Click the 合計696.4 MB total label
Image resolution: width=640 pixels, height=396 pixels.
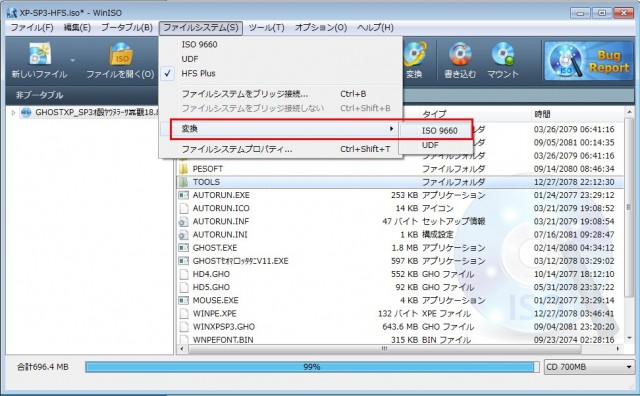click(x=42, y=367)
